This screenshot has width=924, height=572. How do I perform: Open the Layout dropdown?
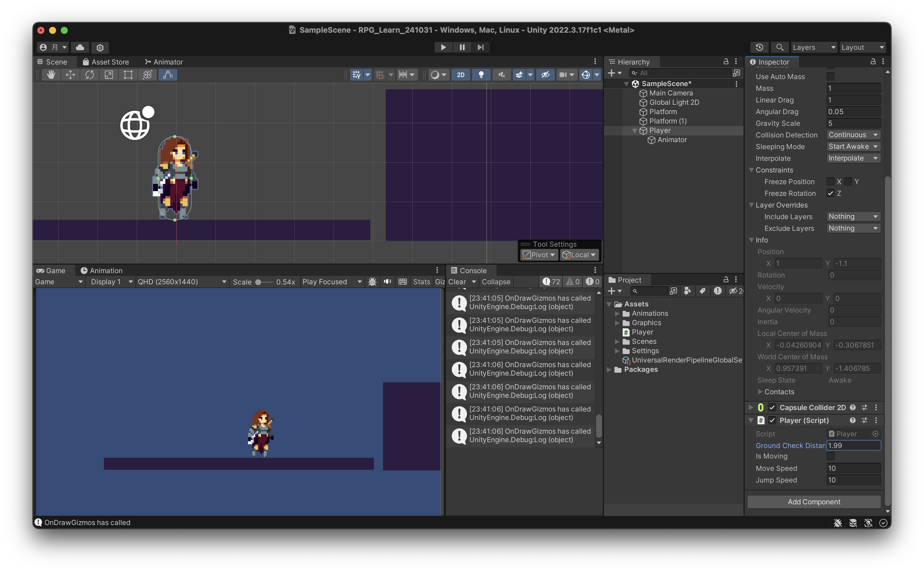coord(862,47)
